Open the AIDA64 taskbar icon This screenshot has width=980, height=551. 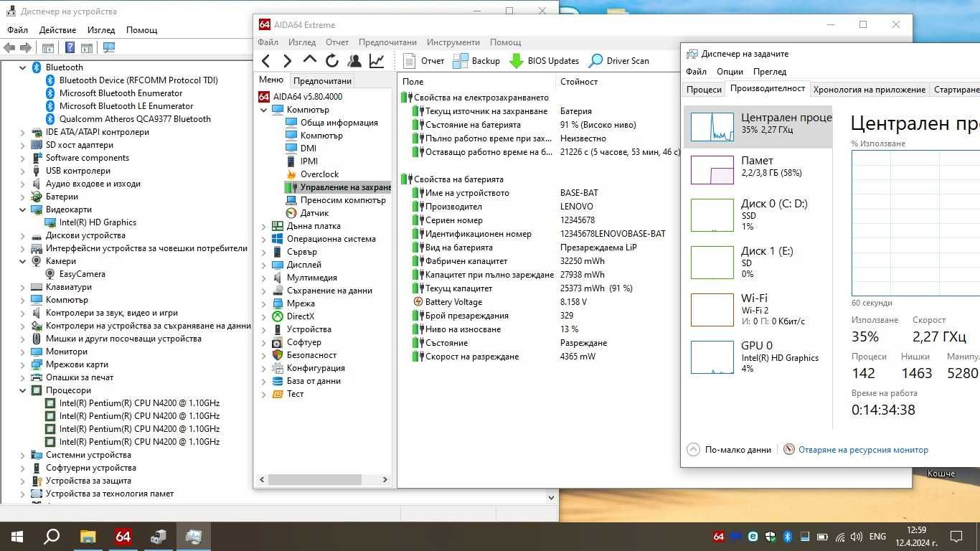123,536
